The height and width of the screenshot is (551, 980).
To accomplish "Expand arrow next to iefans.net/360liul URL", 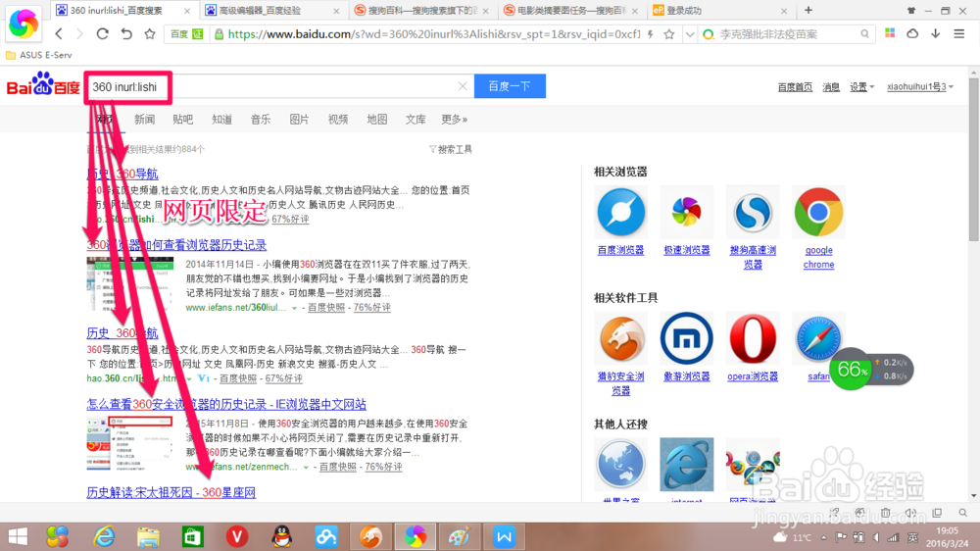I will pos(294,308).
